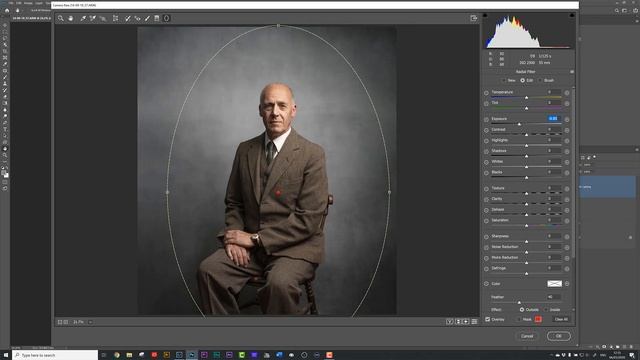Screen dimensions: 640x360
Task: Select the Transform tool
Action: tap(116, 18)
